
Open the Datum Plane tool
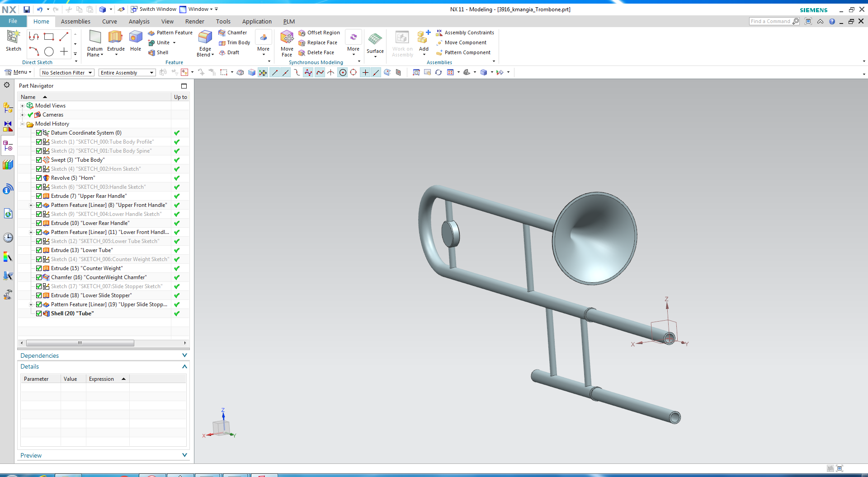(95, 38)
